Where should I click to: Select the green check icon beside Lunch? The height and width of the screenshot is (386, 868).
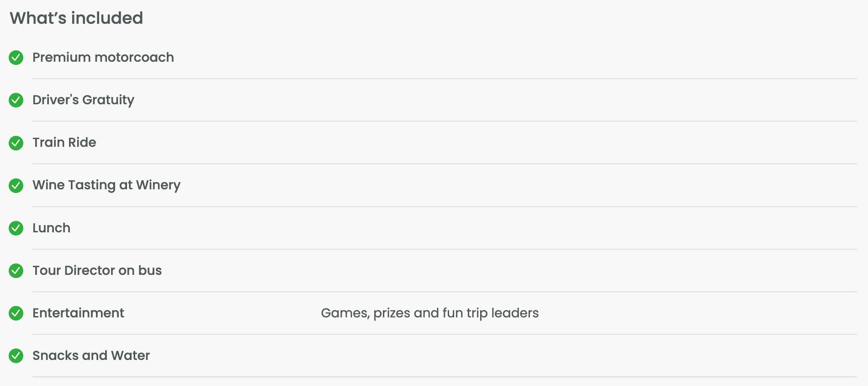[16, 228]
